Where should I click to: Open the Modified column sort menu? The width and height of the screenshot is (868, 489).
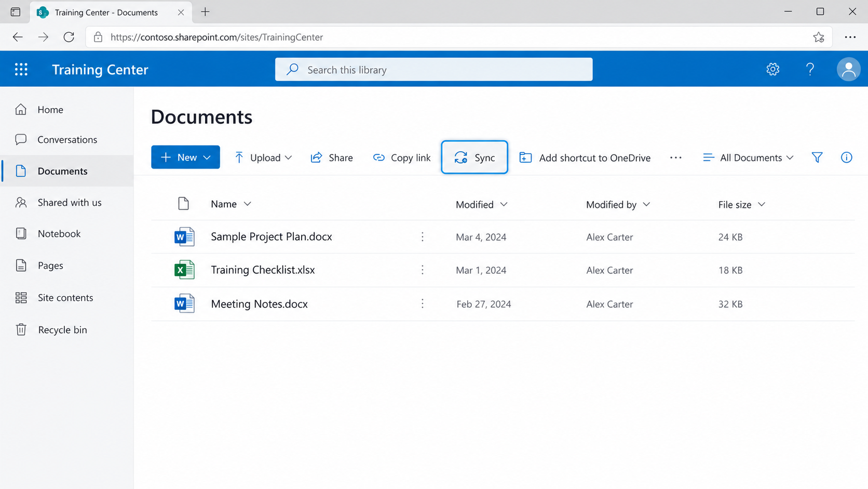(x=481, y=205)
